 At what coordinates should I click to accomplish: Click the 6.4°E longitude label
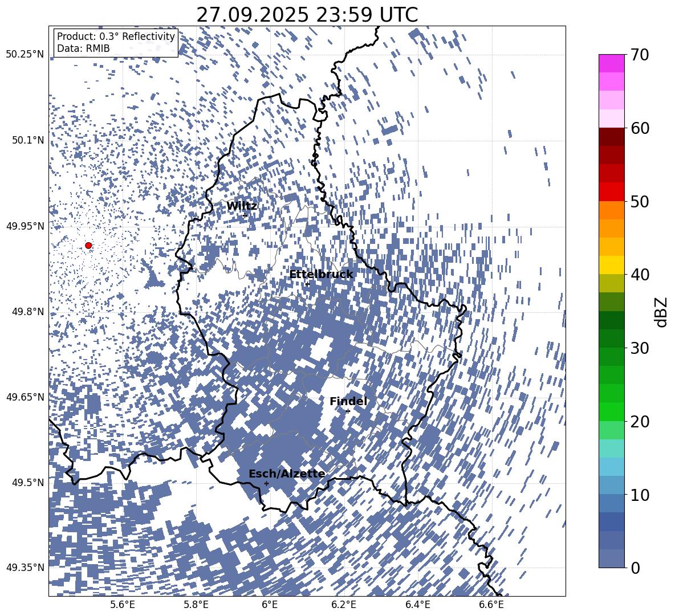pyautogui.click(x=417, y=605)
